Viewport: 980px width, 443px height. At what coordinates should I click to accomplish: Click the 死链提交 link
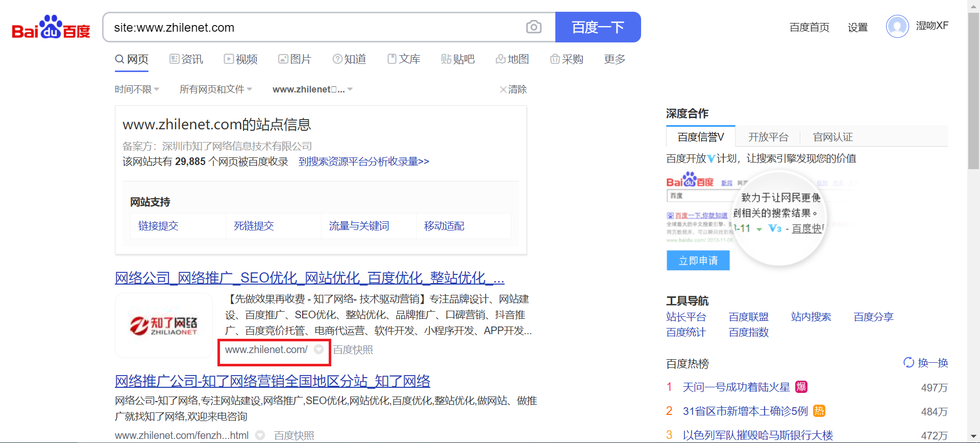[x=254, y=226]
